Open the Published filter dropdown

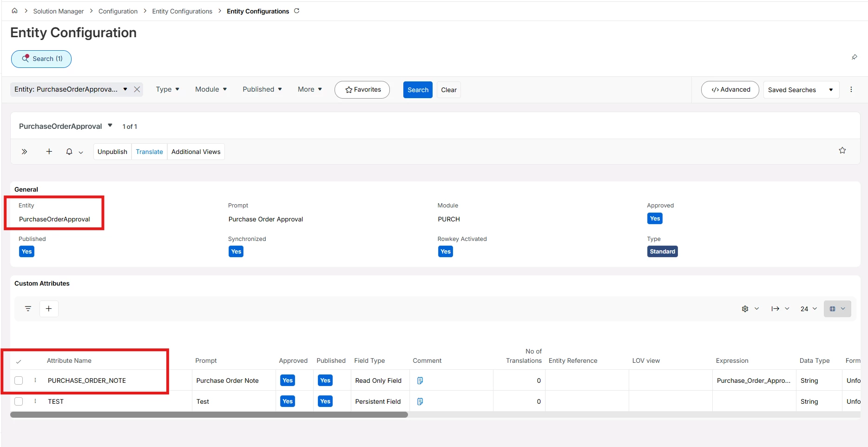click(x=262, y=89)
